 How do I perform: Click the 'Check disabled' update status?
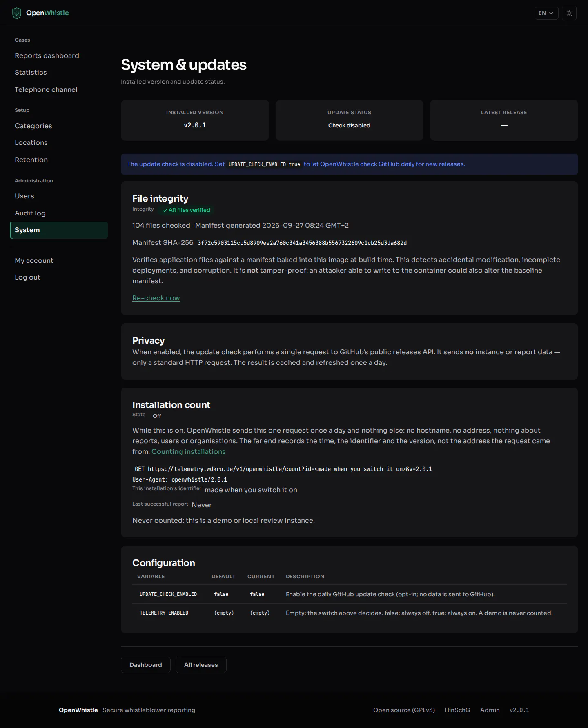click(349, 125)
